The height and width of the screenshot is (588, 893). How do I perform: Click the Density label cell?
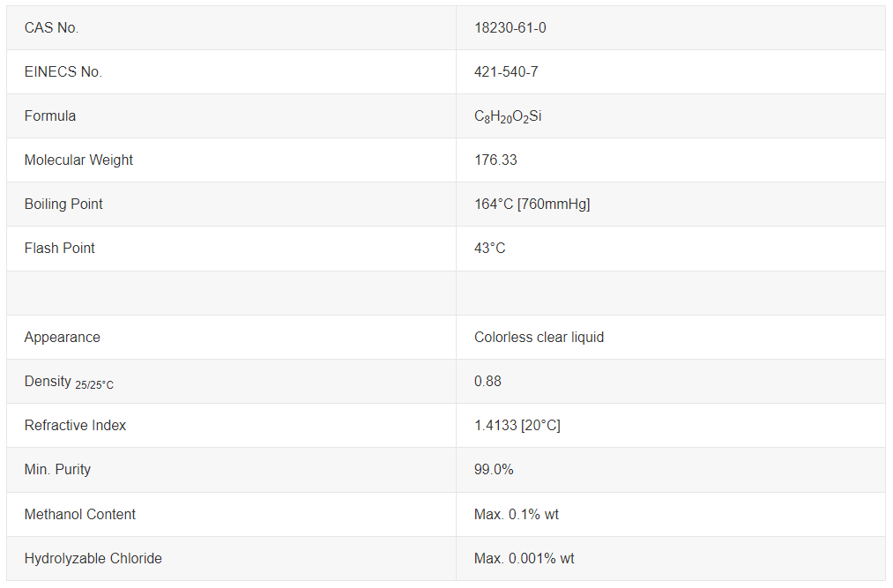pyautogui.click(x=69, y=382)
